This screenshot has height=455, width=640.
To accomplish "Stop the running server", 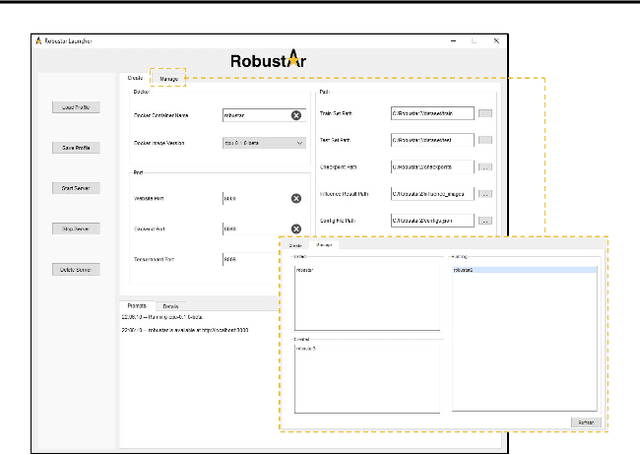I will [x=76, y=228].
